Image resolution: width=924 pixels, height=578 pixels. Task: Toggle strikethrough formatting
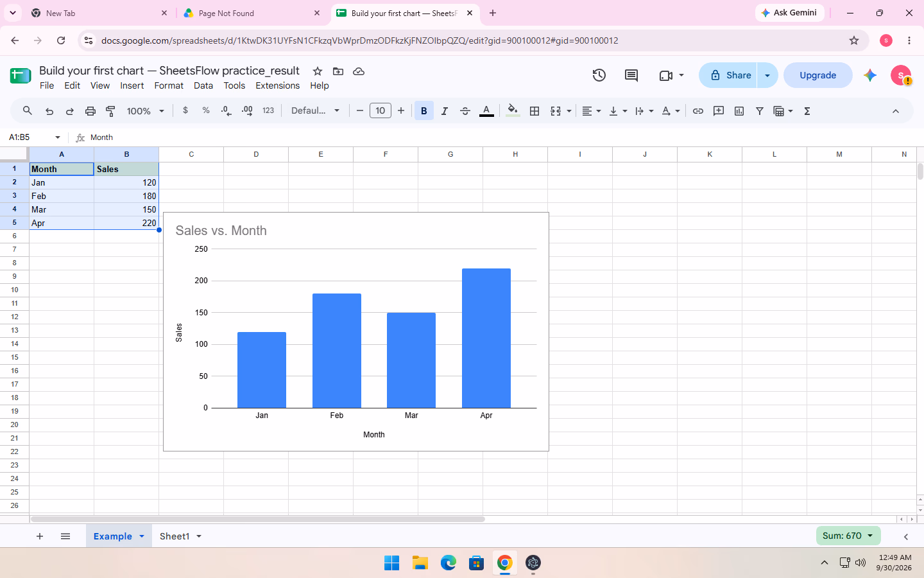coord(465,111)
